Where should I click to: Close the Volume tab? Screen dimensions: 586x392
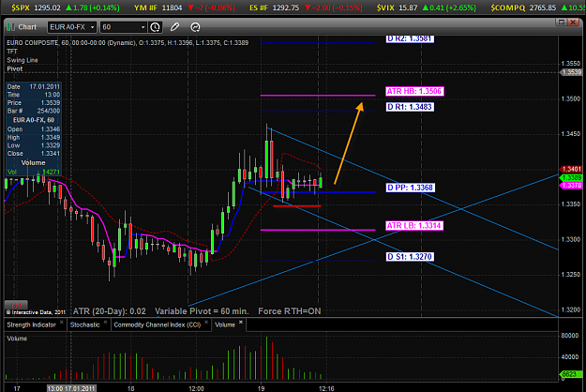[241, 322]
